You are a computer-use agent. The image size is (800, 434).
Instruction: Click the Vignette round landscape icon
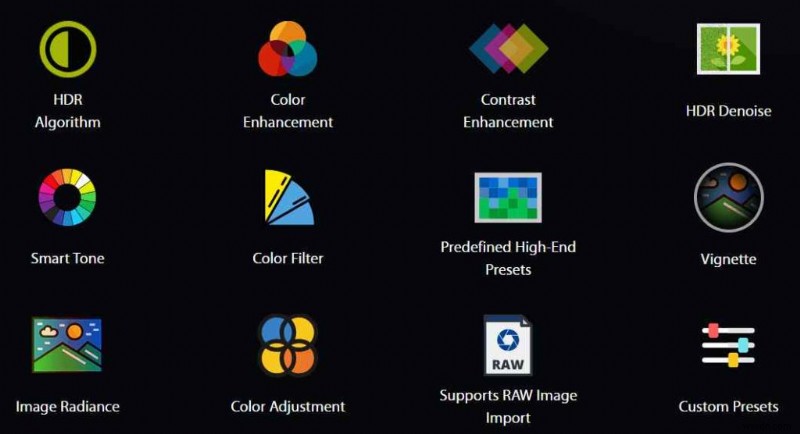coord(729,197)
